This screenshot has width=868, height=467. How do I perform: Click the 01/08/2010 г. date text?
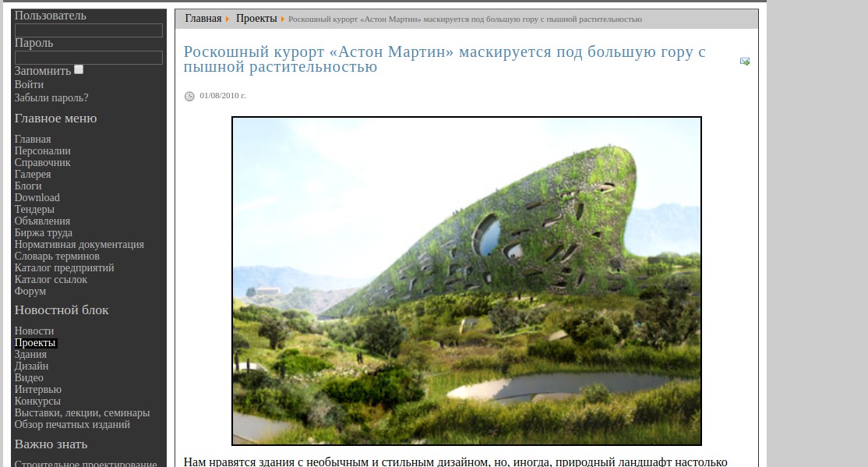pyautogui.click(x=223, y=95)
